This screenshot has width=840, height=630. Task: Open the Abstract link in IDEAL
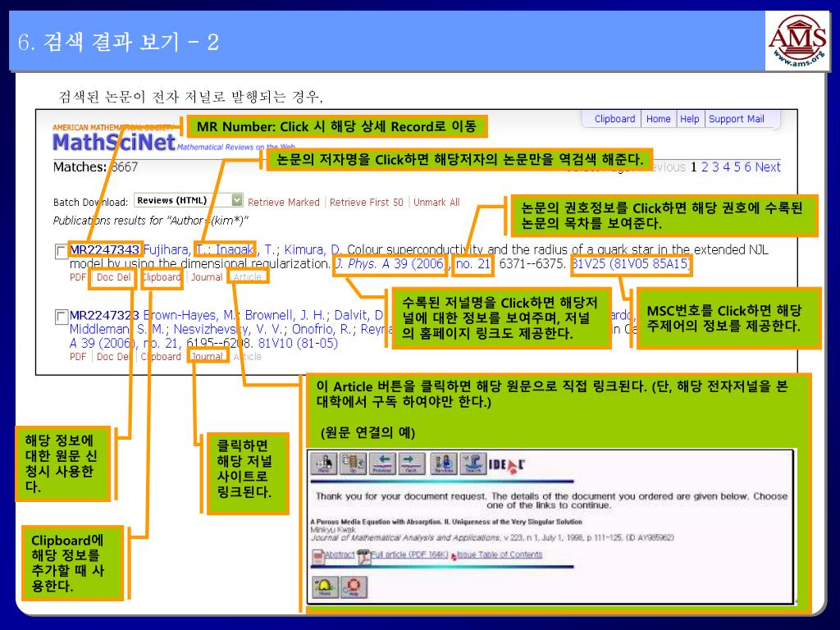[339, 555]
